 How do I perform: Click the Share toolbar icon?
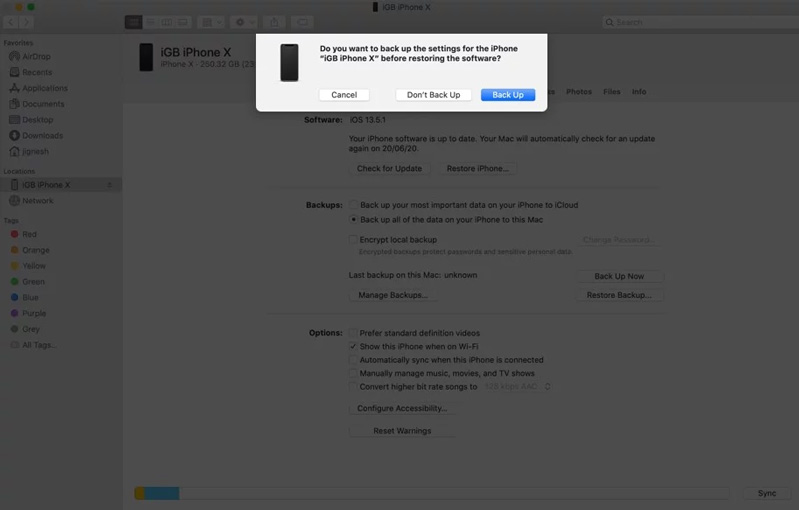point(274,22)
